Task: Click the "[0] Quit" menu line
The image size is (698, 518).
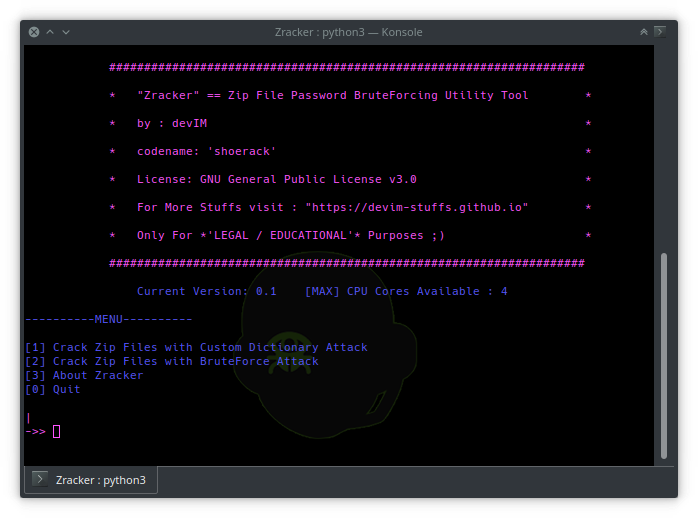Action: point(53,389)
